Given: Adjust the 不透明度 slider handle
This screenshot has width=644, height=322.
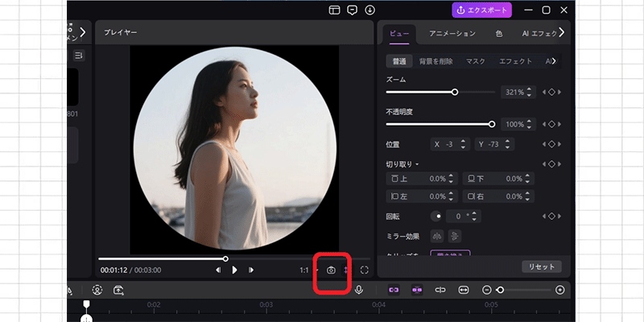Looking at the screenshot, I should click(492, 124).
